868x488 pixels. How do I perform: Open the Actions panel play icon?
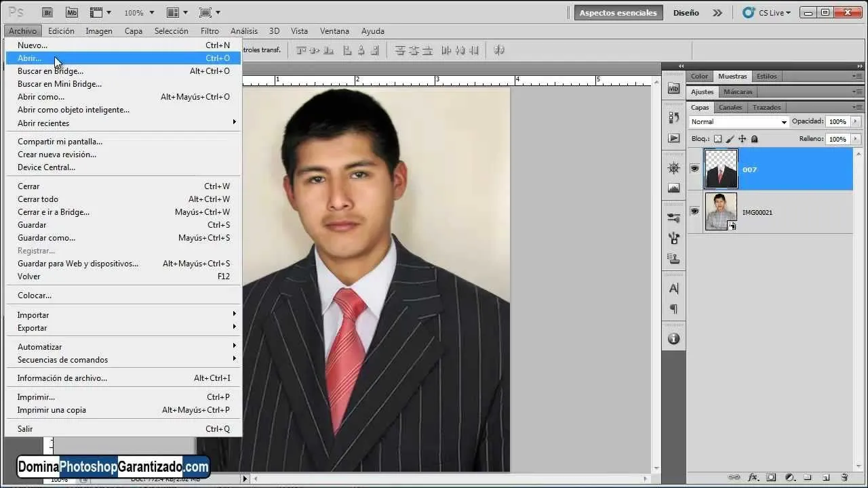(673, 138)
